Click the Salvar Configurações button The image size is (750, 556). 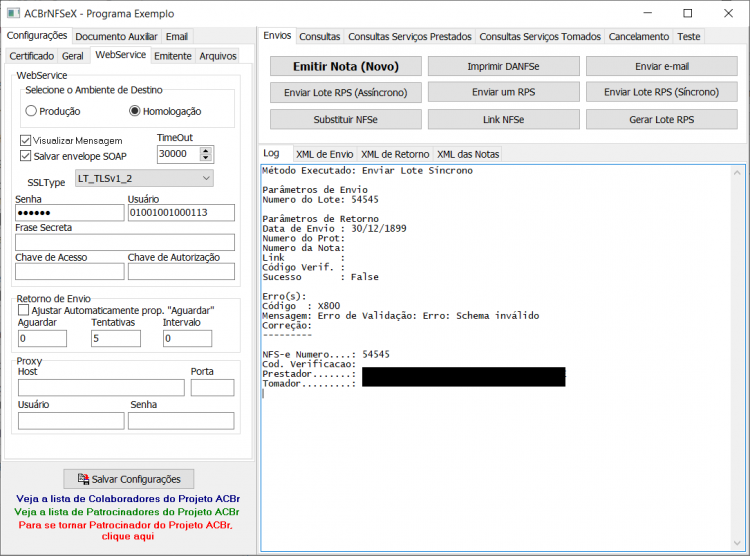point(129,479)
